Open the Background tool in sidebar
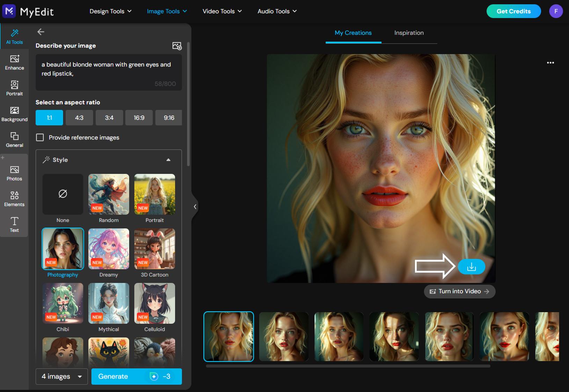The width and height of the screenshot is (569, 392). (x=14, y=114)
